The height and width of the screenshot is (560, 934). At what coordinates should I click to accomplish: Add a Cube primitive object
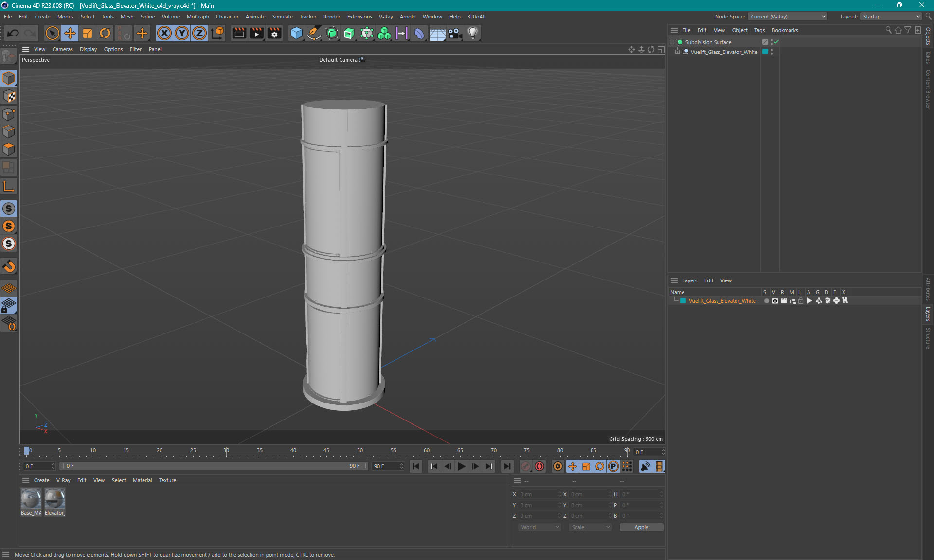coord(296,33)
